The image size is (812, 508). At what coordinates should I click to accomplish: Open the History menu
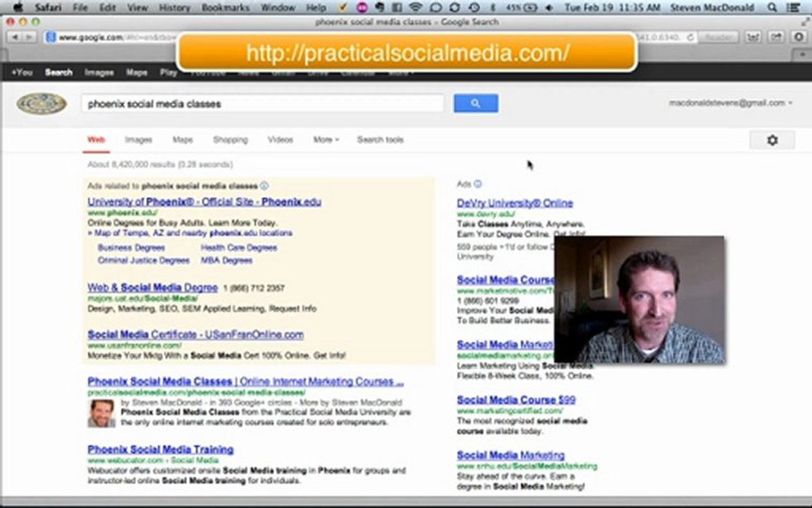pyautogui.click(x=175, y=7)
